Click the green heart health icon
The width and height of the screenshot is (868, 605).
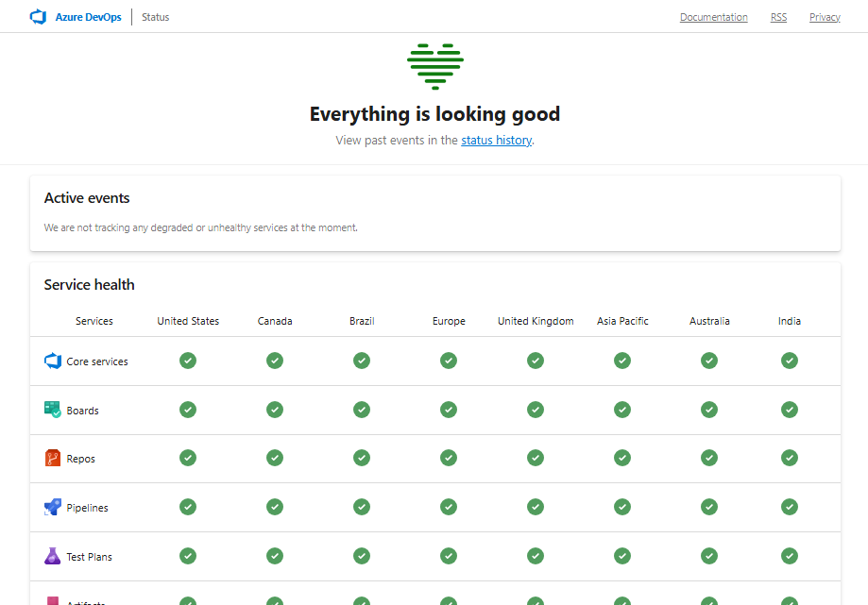pos(435,66)
